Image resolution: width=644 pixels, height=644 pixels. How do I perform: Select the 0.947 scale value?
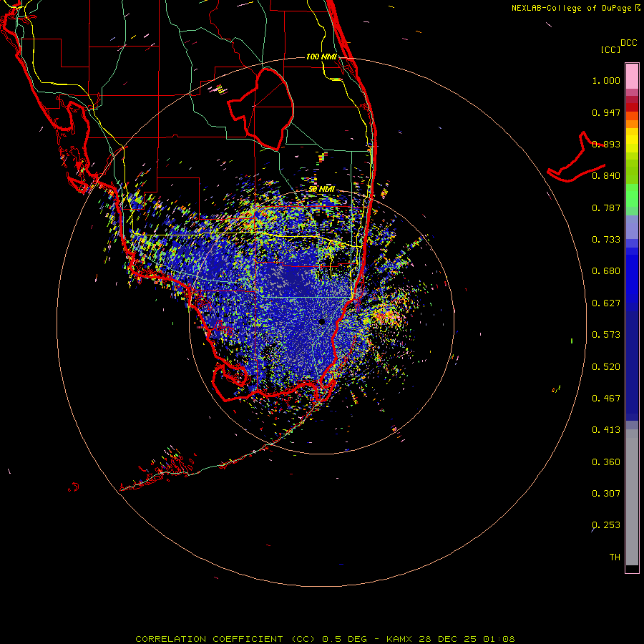pyautogui.click(x=606, y=112)
